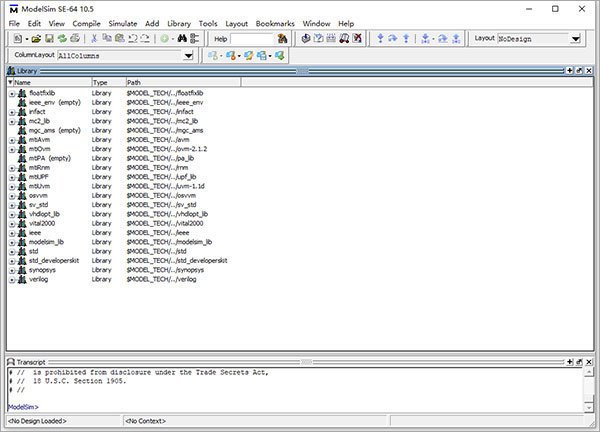Open the Tools menu
600x432 pixels.
click(208, 24)
